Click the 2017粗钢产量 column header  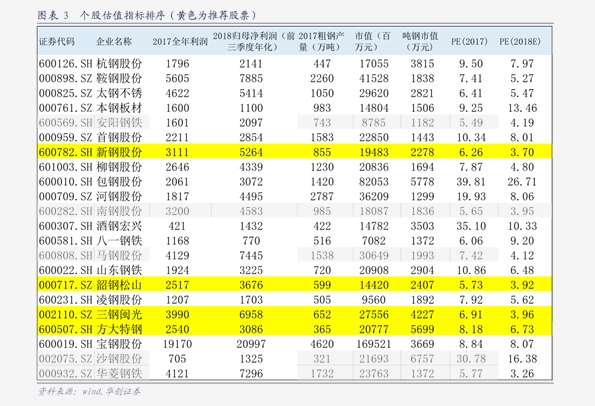321,41
